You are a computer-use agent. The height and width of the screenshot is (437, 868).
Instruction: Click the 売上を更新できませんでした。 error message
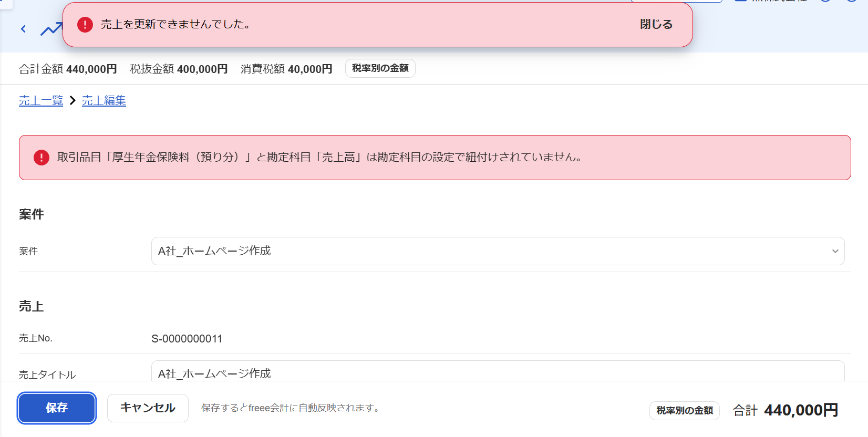coord(176,24)
